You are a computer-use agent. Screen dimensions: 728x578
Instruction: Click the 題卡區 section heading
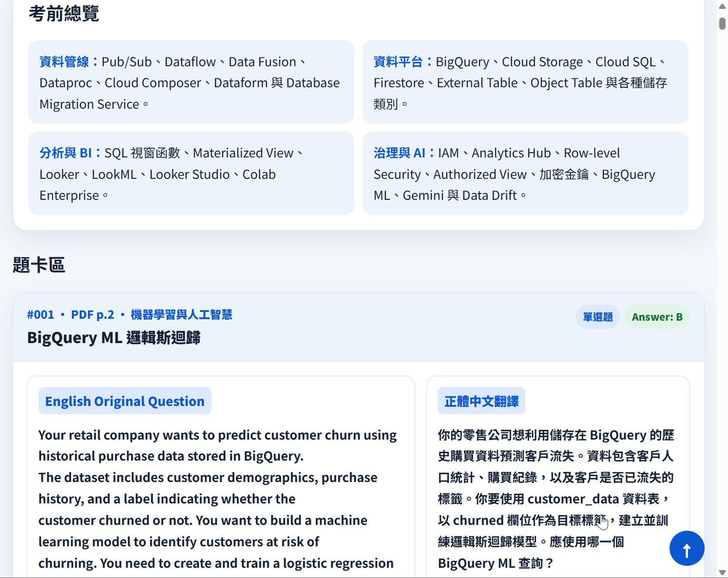pos(39,265)
